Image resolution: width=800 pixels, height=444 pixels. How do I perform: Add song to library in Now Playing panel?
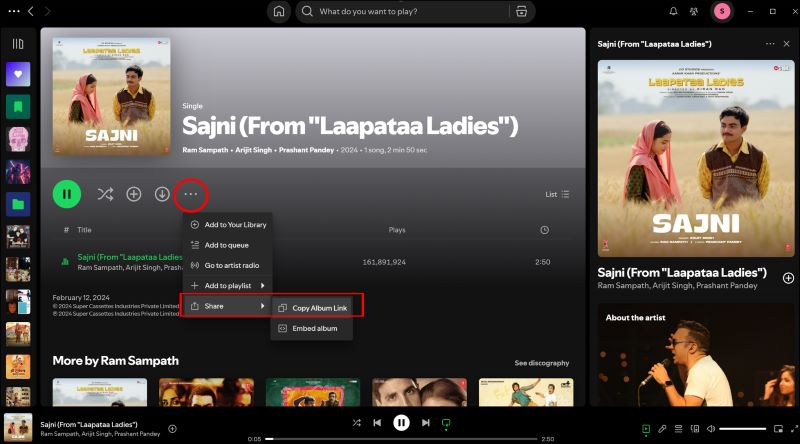[x=788, y=278]
